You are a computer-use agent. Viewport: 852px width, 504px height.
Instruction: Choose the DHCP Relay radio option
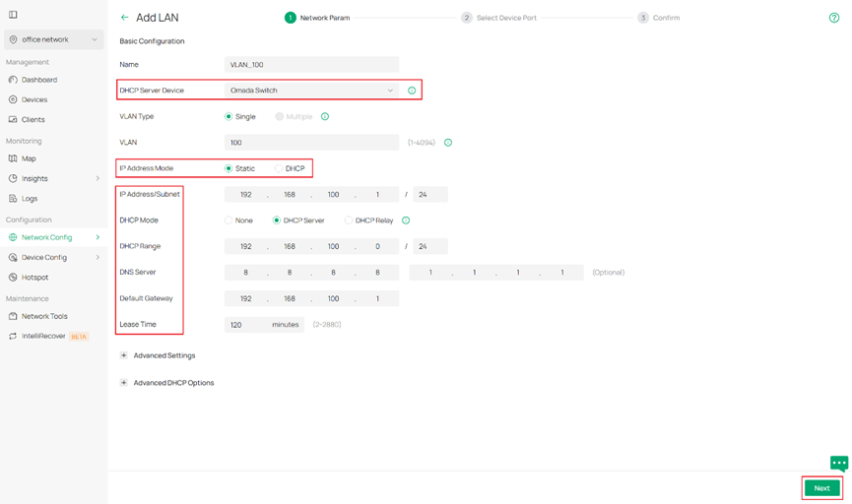click(x=349, y=220)
